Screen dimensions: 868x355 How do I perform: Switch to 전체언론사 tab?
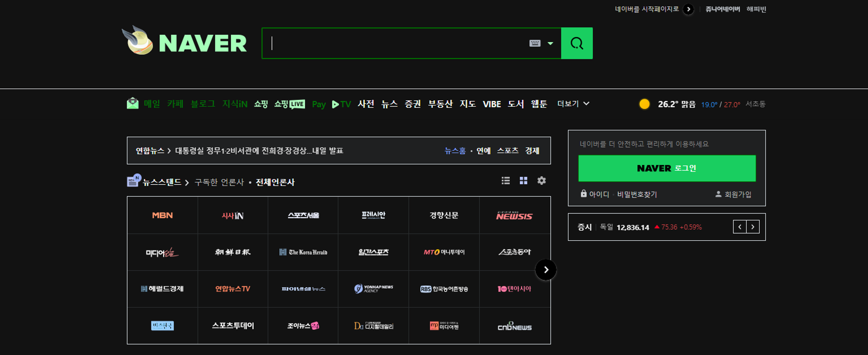(x=275, y=182)
